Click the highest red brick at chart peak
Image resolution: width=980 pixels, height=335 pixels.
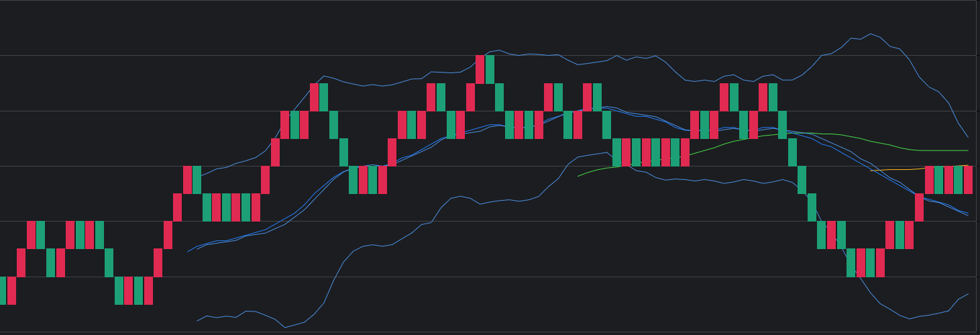[x=480, y=69]
